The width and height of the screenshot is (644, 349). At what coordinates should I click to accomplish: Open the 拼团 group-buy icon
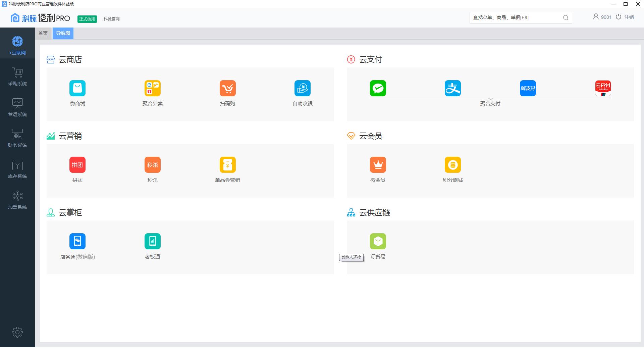77,165
